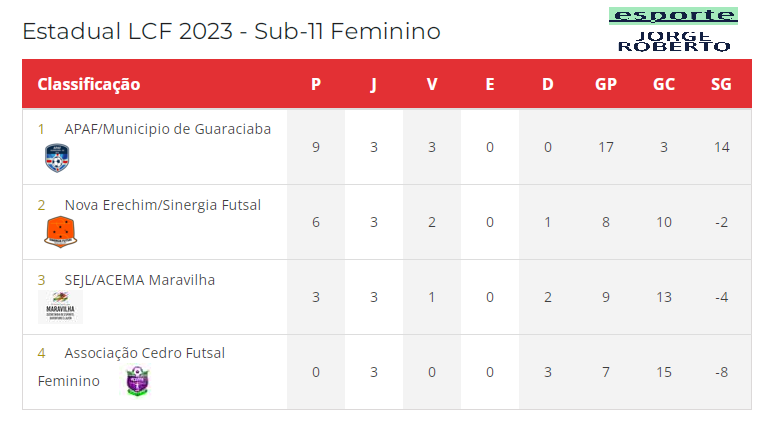The height and width of the screenshot is (428, 770).
Task: Click the V wins column header
Action: [x=432, y=84]
